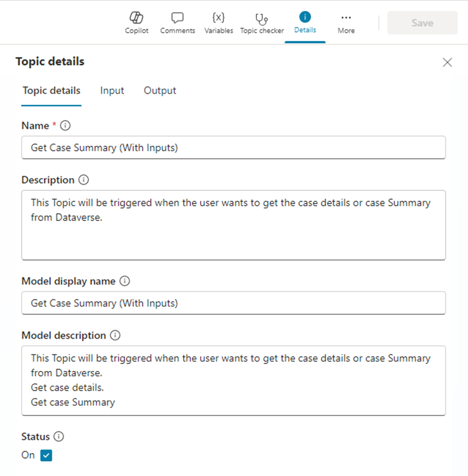Uncheck the Status On checkbox
The height and width of the screenshot is (476, 468).
[x=46, y=455]
